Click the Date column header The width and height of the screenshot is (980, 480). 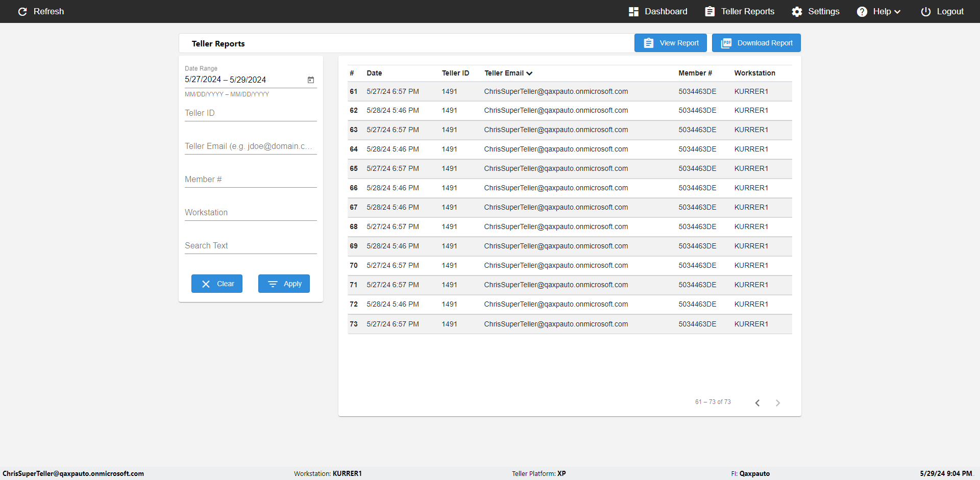pos(374,73)
